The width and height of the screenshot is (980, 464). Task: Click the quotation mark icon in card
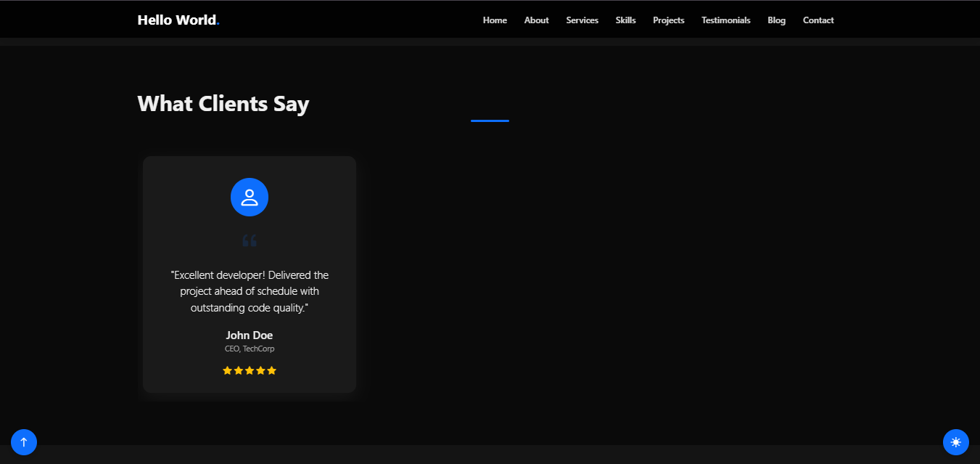coord(250,240)
